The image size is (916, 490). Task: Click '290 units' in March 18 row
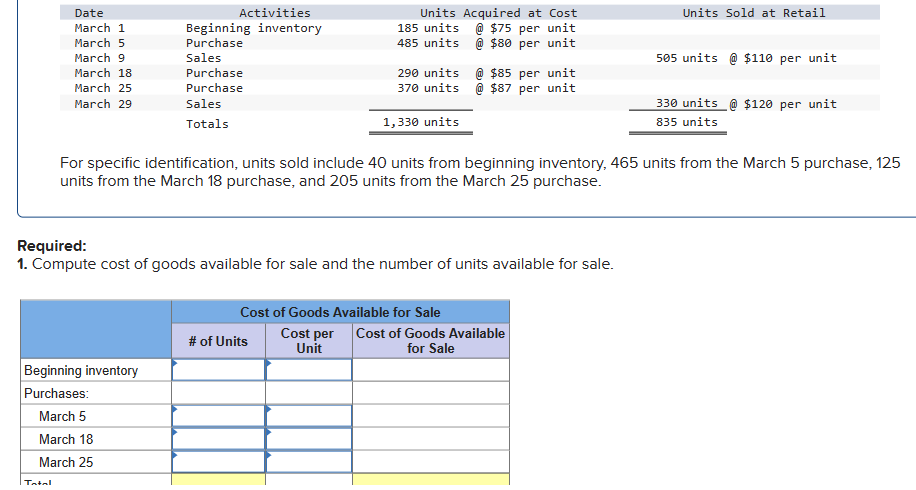428,73
